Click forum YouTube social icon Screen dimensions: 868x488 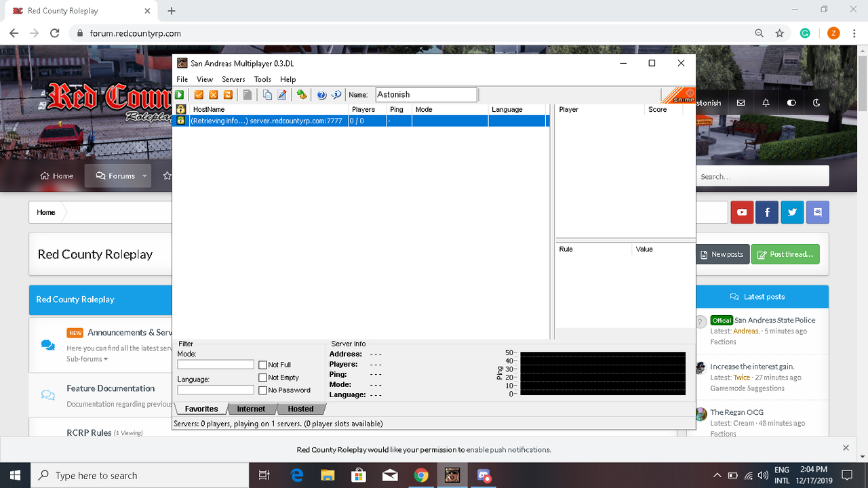tap(742, 212)
